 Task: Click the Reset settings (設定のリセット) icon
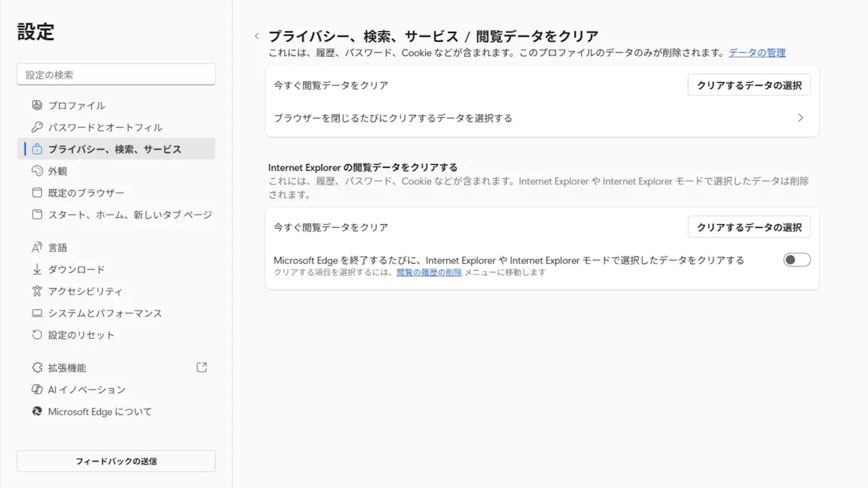click(x=37, y=335)
